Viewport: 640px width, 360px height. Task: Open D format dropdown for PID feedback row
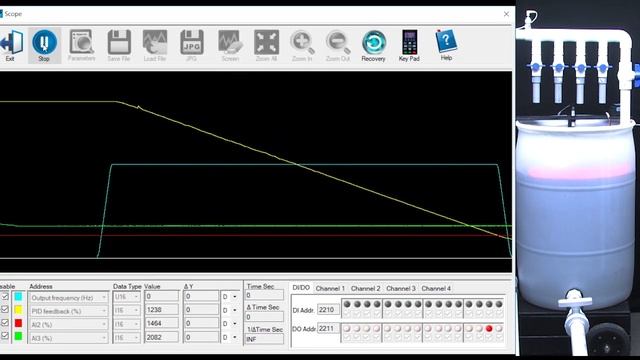coord(230,310)
